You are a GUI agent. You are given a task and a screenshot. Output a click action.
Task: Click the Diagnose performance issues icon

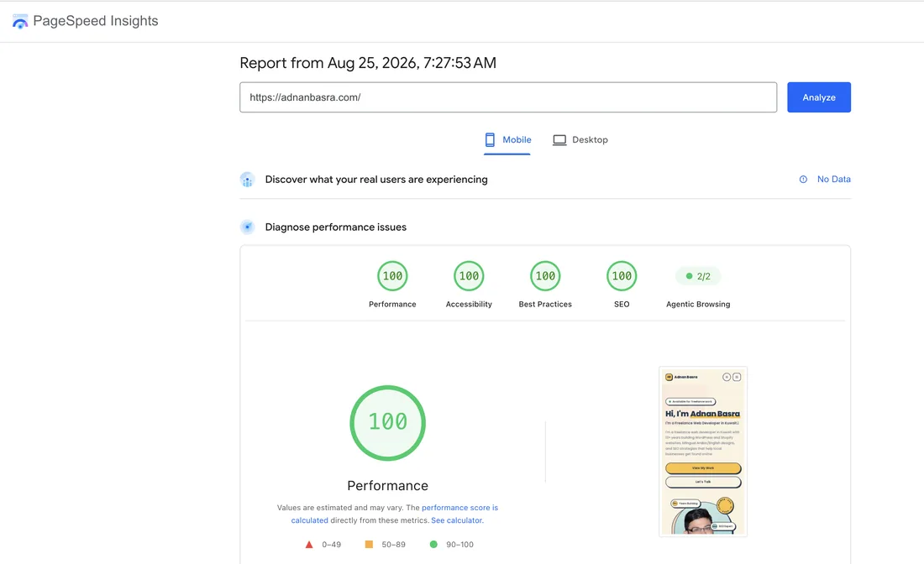[248, 227]
